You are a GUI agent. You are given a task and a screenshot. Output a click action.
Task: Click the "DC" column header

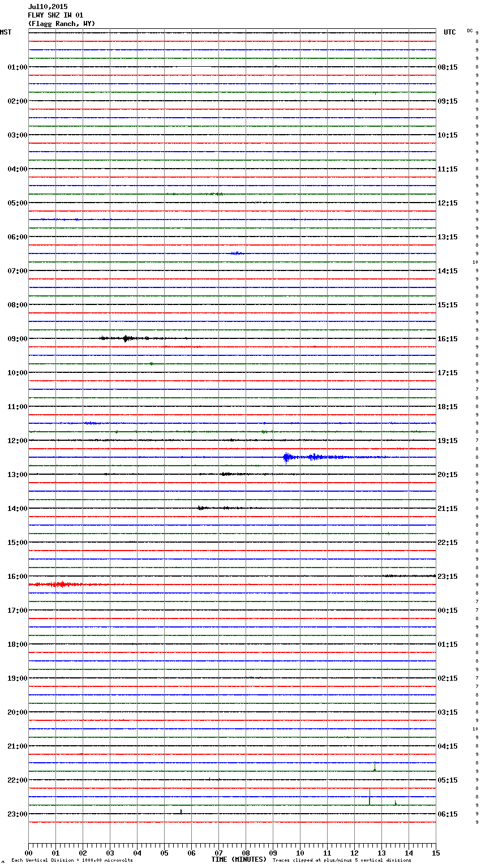coord(470,31)
